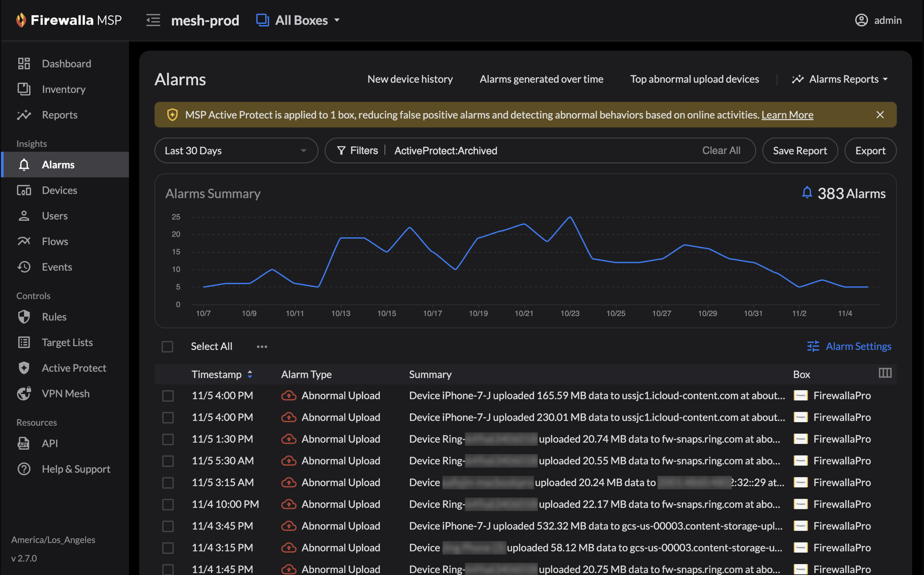Open the Dashboard page
The height and width of the screenshot is (575, 924).
pos(66,64)
